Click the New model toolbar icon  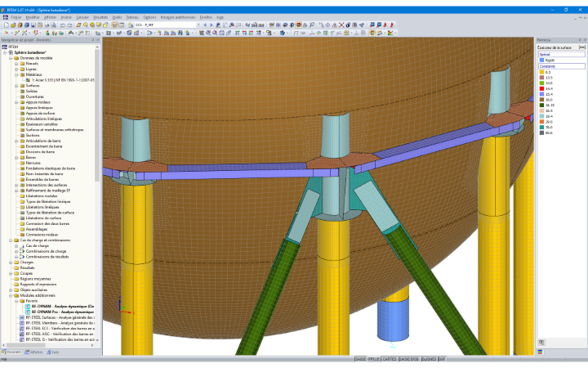(x=7, y=25)
